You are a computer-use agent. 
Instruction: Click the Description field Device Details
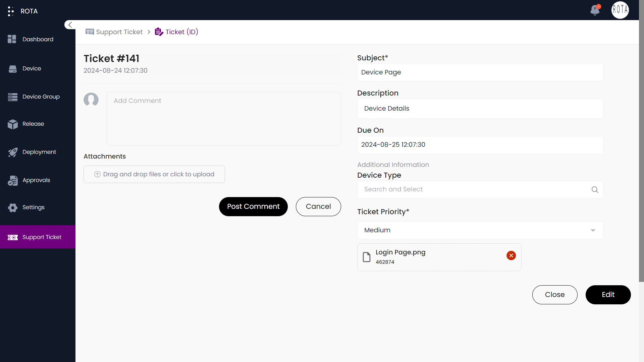coord(480,109)
